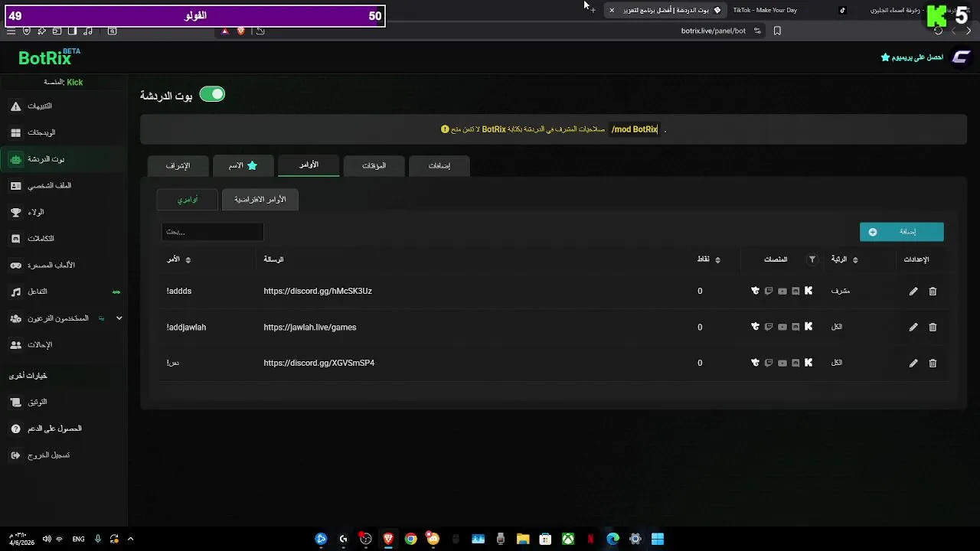
Task: Open the الولاء loyalty trophy icon
Action: [x=15, y=212]
